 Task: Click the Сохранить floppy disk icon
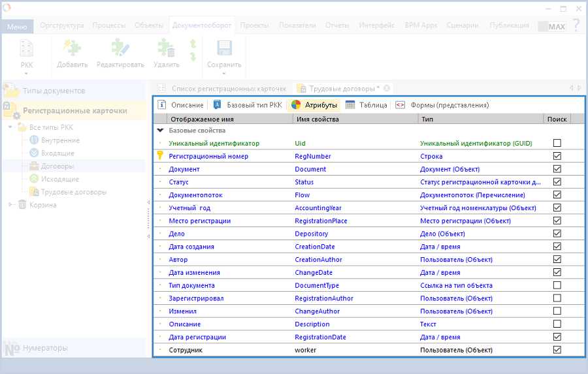224,48
